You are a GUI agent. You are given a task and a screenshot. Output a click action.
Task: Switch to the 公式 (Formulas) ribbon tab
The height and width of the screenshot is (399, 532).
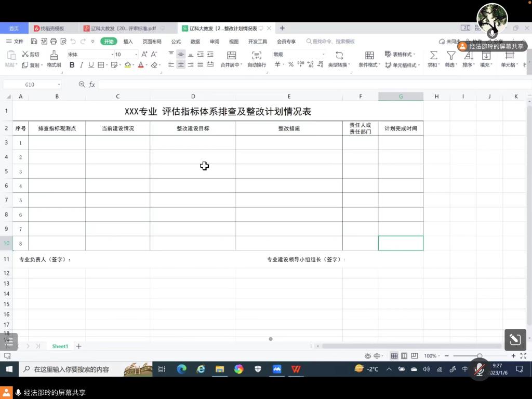click(x=176, y=42)
